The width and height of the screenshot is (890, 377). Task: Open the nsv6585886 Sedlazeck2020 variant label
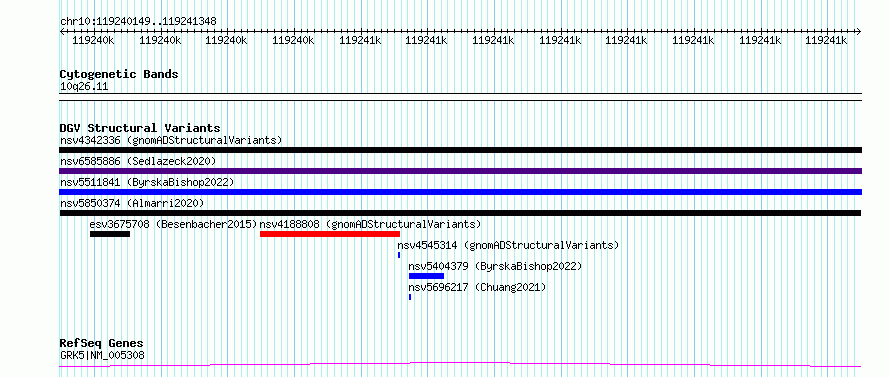point(138,161)
